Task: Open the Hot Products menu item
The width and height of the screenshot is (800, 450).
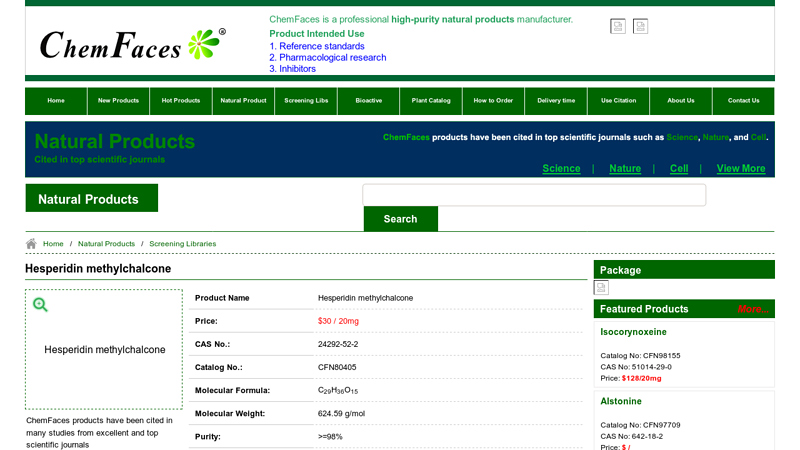Action: [x=181, y=101]
